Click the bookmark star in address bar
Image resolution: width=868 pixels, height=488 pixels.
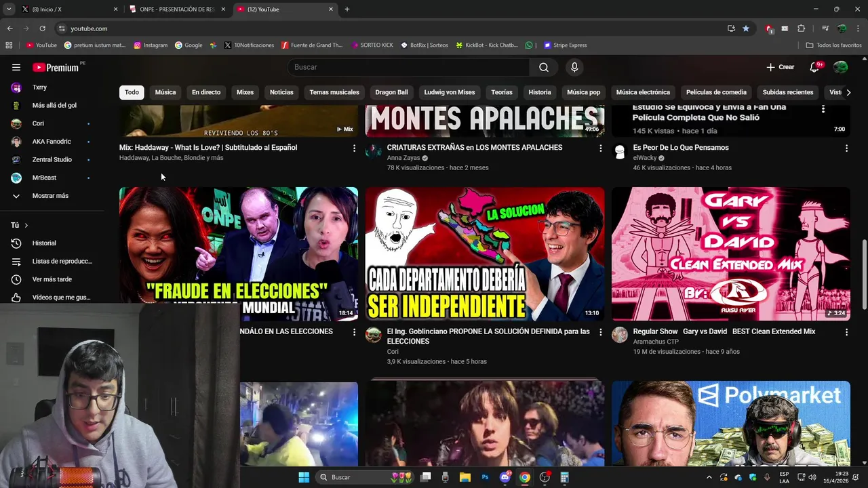point(746,28)
